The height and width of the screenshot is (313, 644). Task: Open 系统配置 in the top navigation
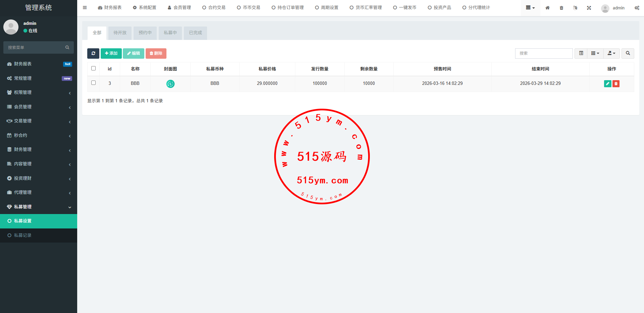click(145, 8)
